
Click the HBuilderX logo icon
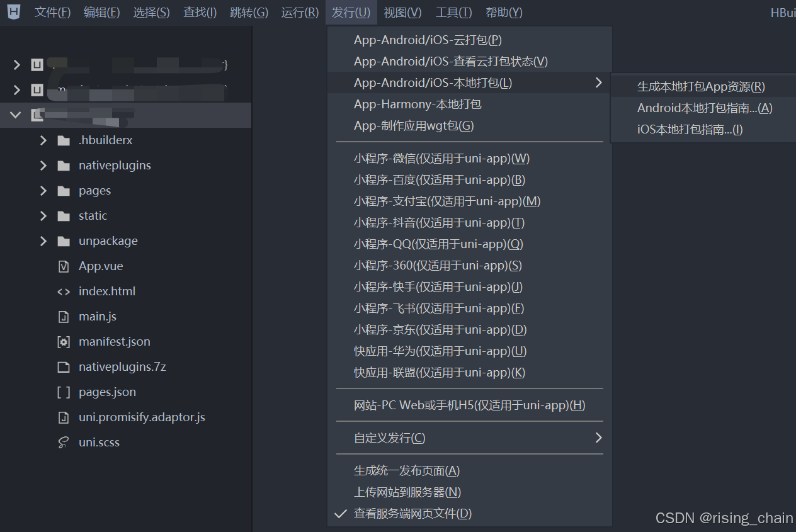[13, 11]
